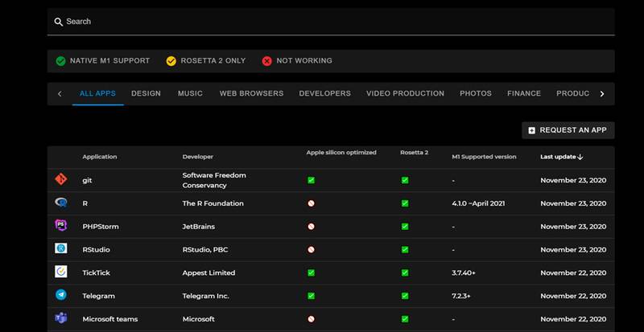Switch to the Finance tab
This screenshot has height=332, width=644.
click(524, 93)
